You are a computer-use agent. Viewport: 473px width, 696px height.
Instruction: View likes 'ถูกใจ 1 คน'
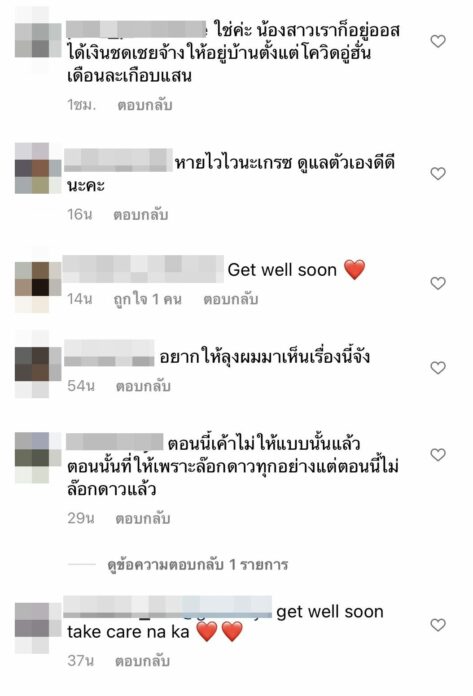[x=148, y=299]
